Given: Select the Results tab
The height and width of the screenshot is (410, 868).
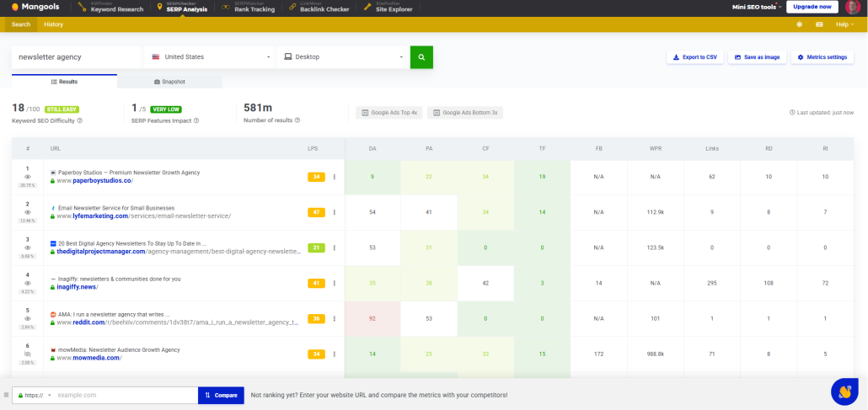Looking at the screenshot, I should tap(64, 82).
